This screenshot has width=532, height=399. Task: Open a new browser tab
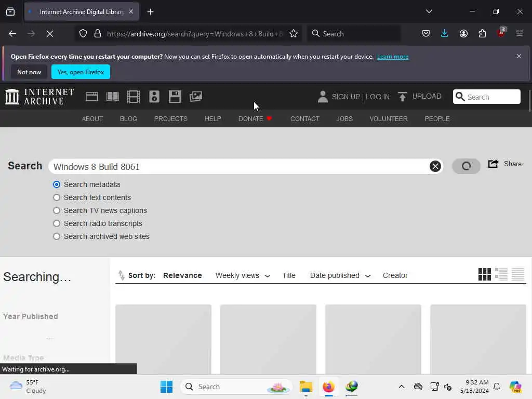[x=150, y=12]
